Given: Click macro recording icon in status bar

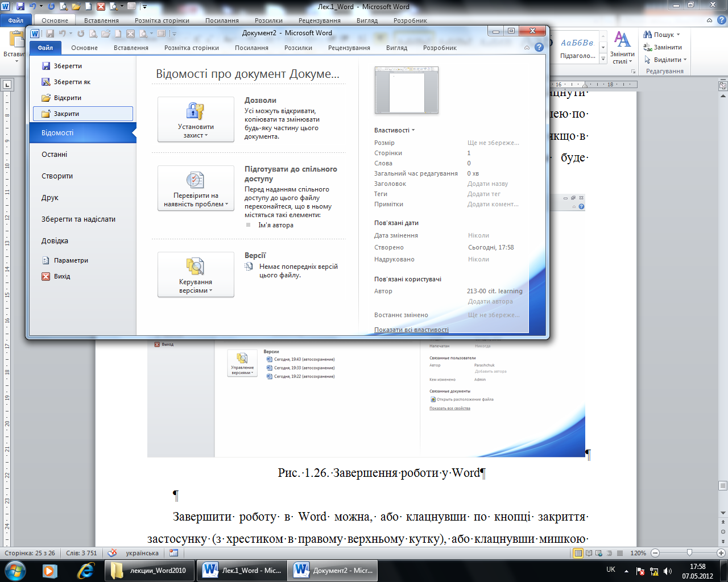Looking at the screenshot, I should [174, 553].
